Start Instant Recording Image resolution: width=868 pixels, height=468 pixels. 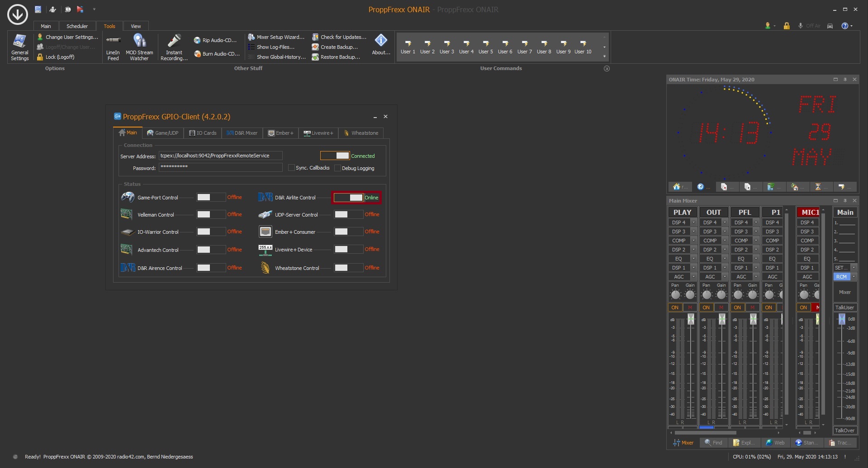coord(174,47)
